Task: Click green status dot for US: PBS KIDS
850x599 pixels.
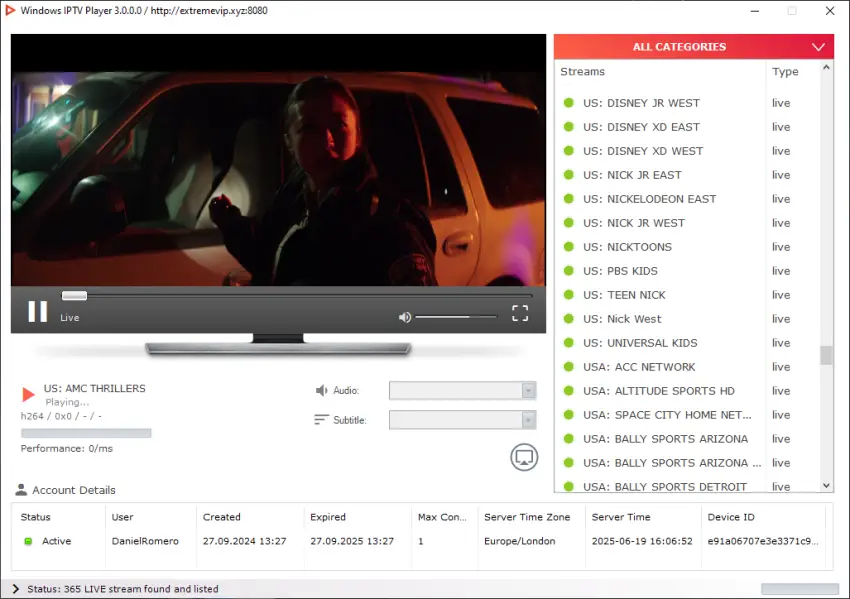Action: coord(569,270)
